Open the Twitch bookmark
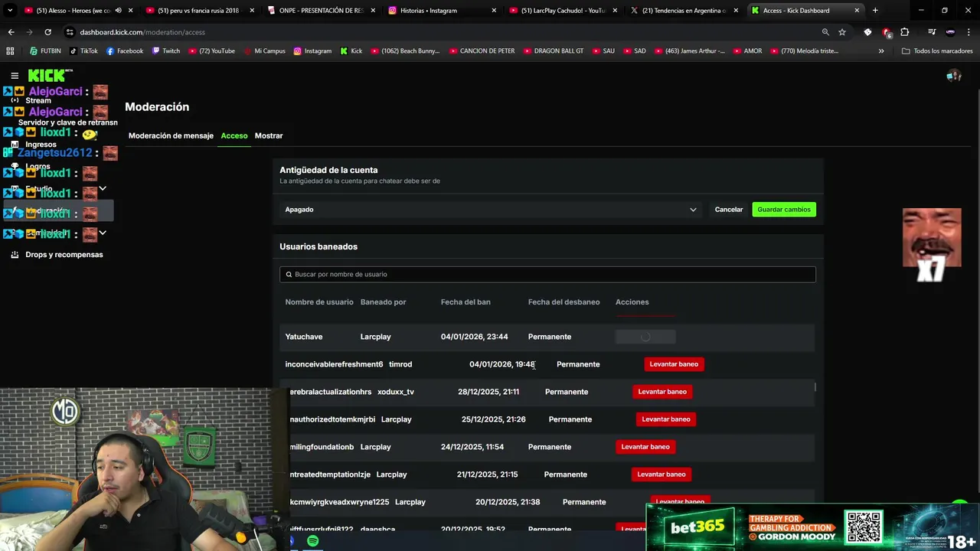 (166, 51)
